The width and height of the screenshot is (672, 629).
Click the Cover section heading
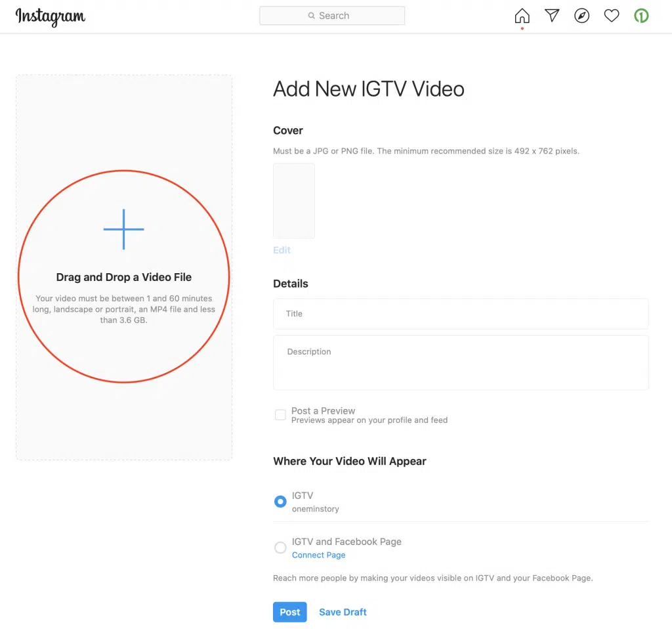[288, 131]
